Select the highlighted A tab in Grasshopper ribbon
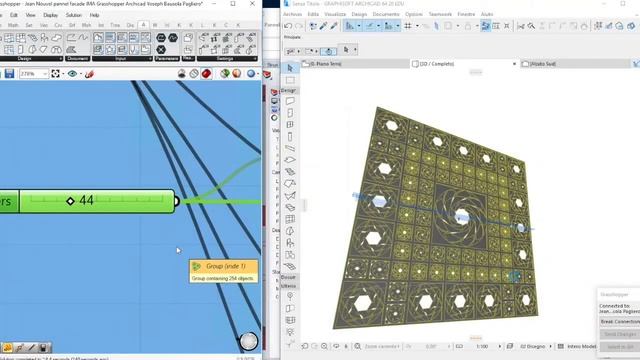Screen dimensions: 640x360 (143, 25)
